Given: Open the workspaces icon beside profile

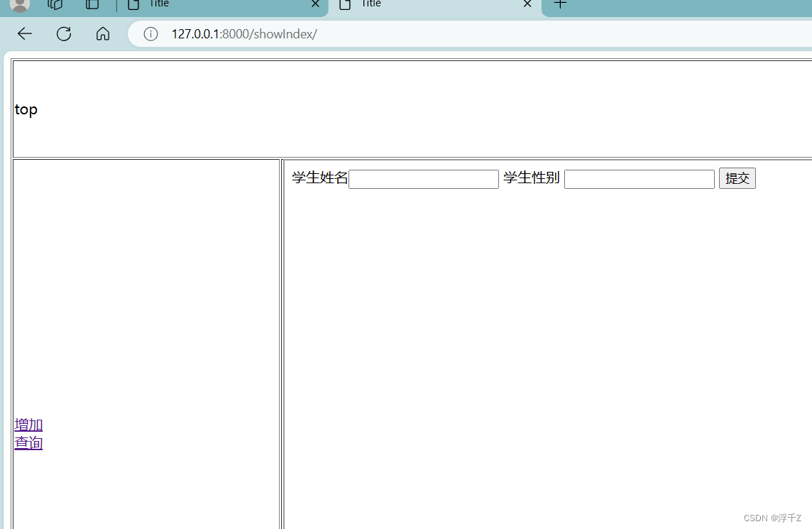Looking at the screenshot, I should point(55,4).
